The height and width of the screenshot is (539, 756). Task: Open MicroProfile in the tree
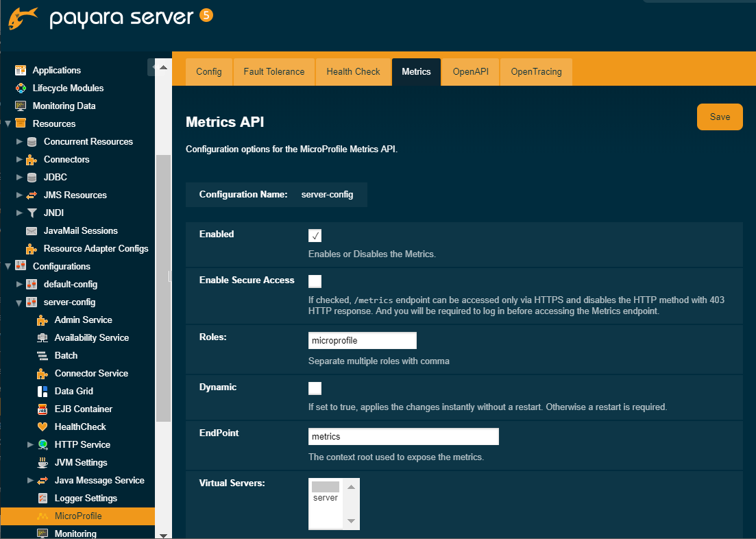coord(77,516)
